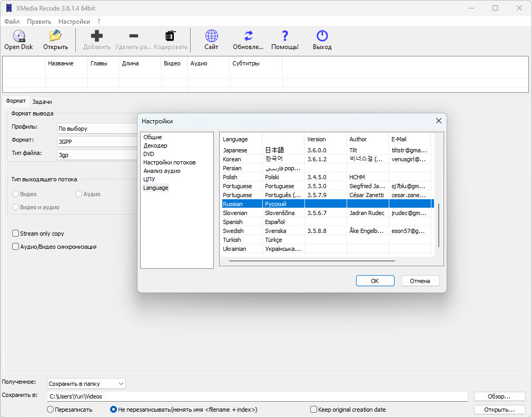The width and height of the screenshot is (532, 418).
Task: Open the Формат 3GPP combo box
Action: point(97,142)
